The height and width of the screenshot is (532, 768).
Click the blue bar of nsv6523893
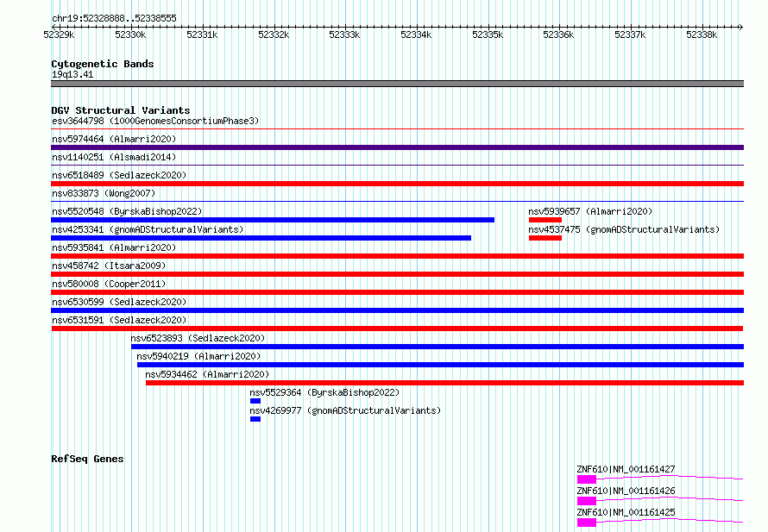[438, 347]
